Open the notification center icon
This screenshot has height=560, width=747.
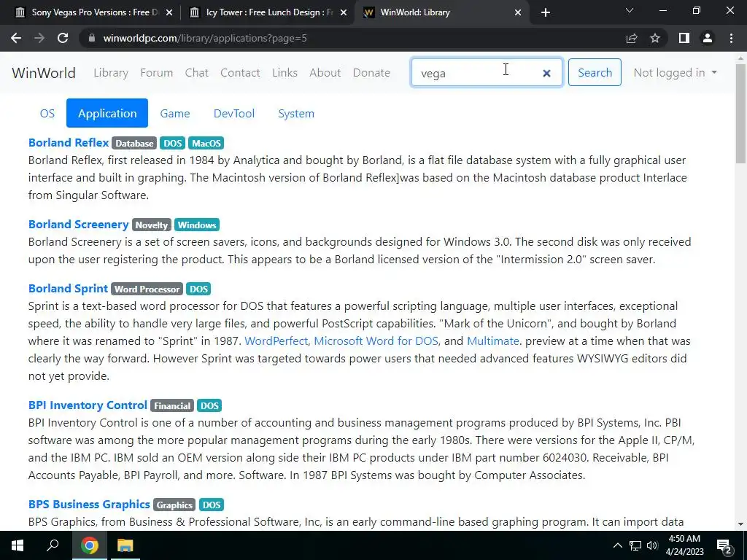tap(724, 545)
